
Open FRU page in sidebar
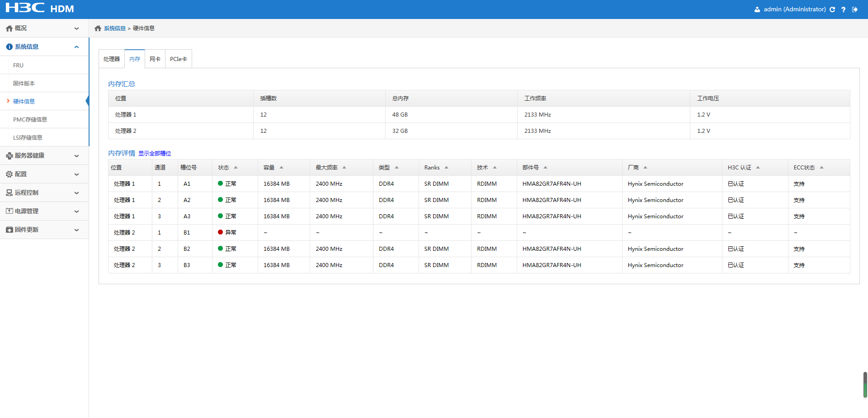(x=19, y=66)
